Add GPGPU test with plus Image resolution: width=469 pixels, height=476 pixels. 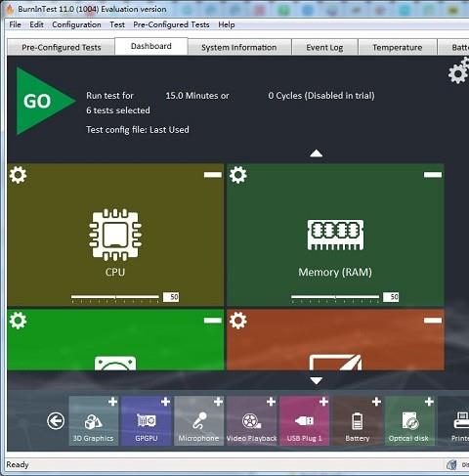point(165,402)
